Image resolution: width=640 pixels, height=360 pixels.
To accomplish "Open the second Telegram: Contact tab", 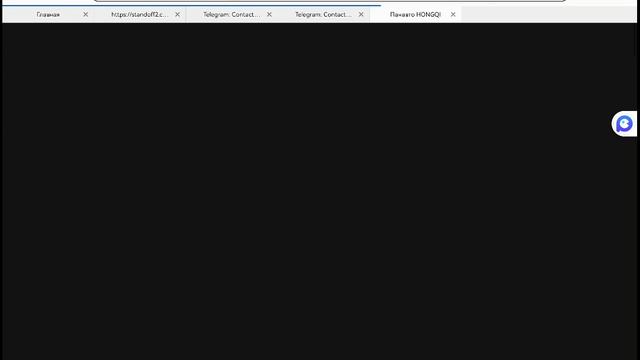I will (x=323, y=15).
